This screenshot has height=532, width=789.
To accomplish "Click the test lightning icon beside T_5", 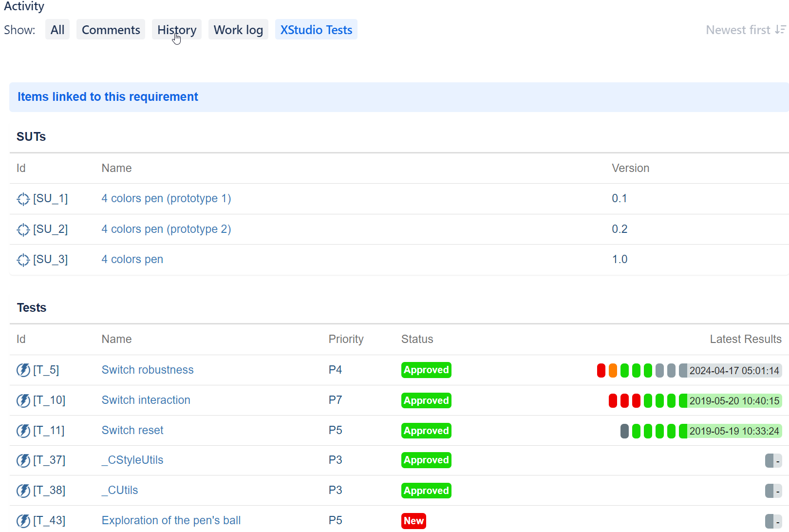I will pos(23,370).
